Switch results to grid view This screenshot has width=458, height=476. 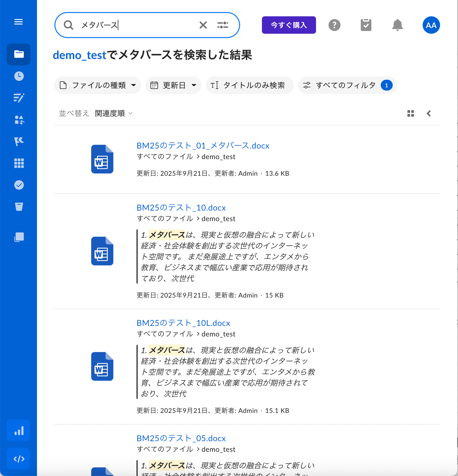(410, 113)
